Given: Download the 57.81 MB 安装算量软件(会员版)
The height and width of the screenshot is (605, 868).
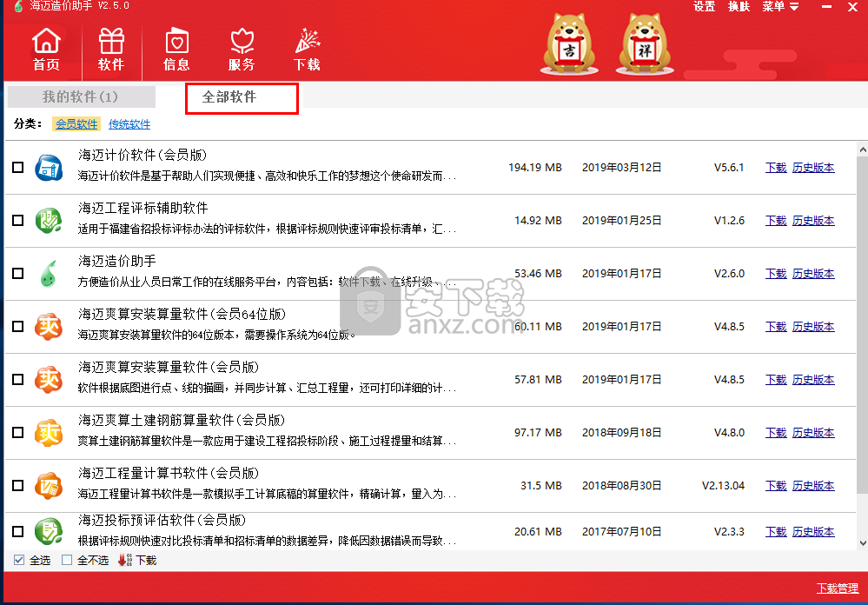Looking at the screenshot, I should (x=776, y=380).
